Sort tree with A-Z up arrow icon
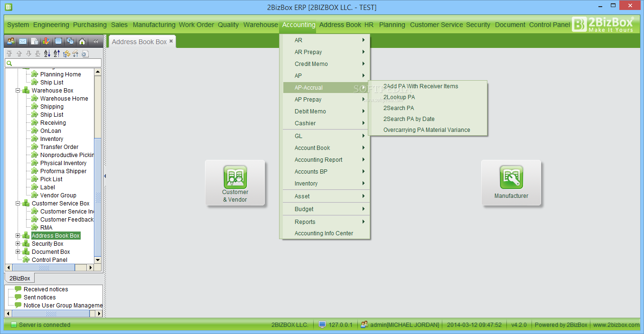Image resolution: width=644 pixels, height=334 pixels. click(56, 54)
